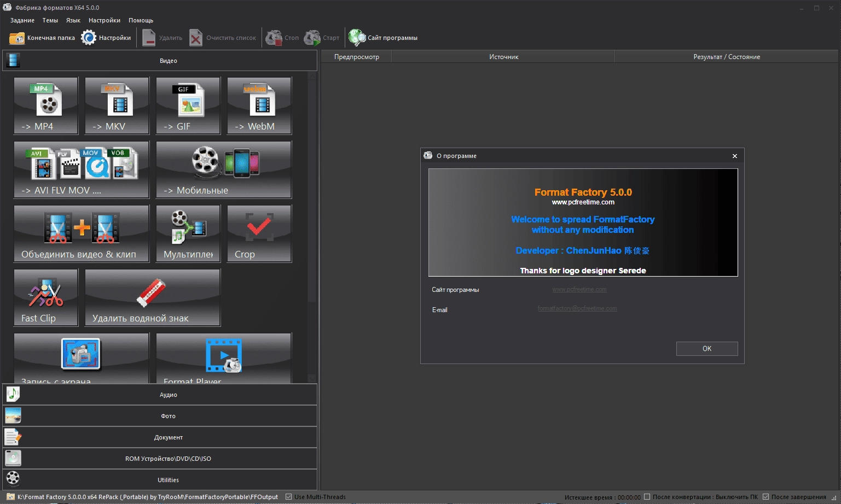Open Настройки from the toolbar

tap(106, 38)
